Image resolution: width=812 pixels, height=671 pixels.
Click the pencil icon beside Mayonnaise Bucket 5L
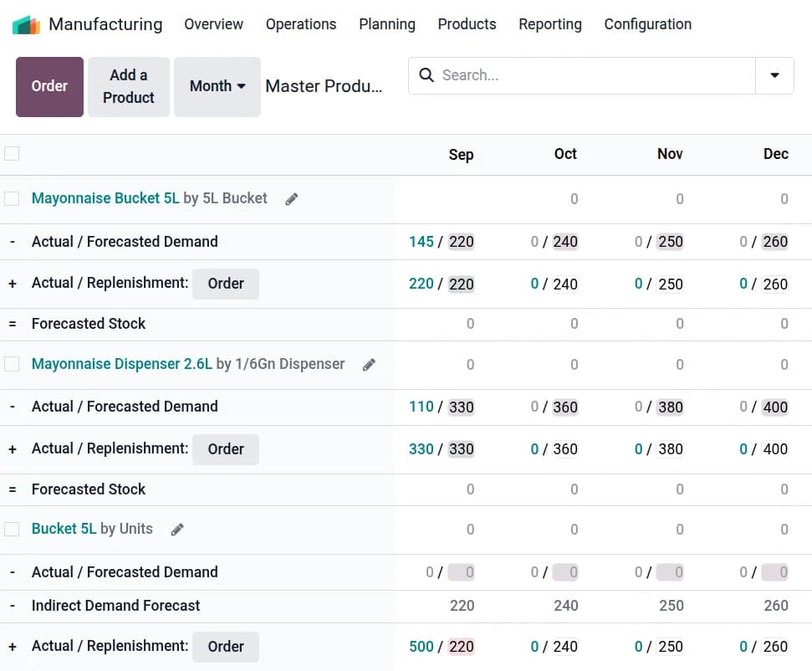click(x=292, y=199)
